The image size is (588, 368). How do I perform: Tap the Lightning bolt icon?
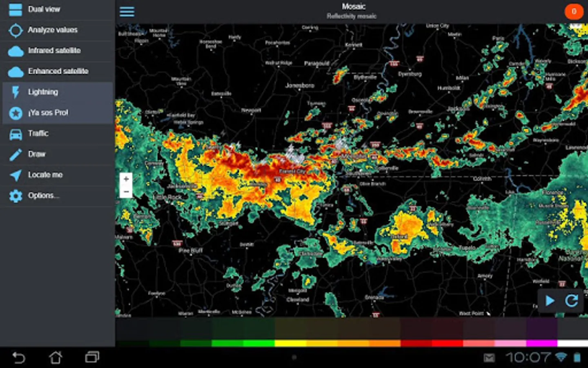tap(16, 92)
